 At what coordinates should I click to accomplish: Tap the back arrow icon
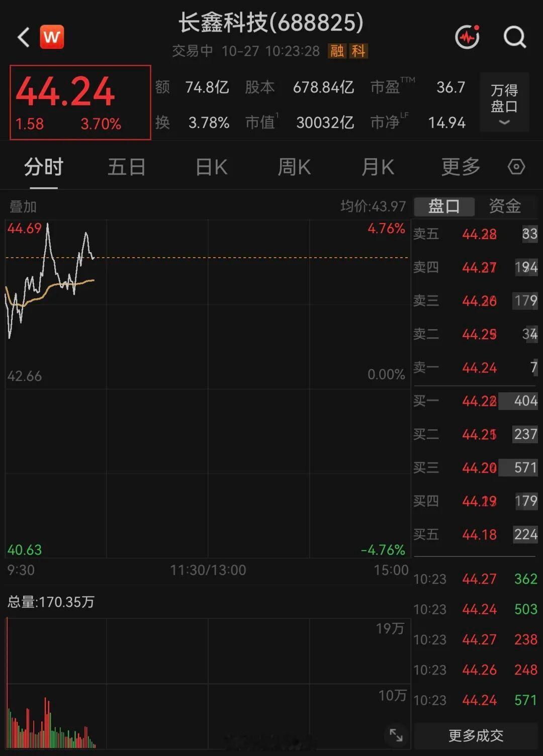tap(24, 37)
